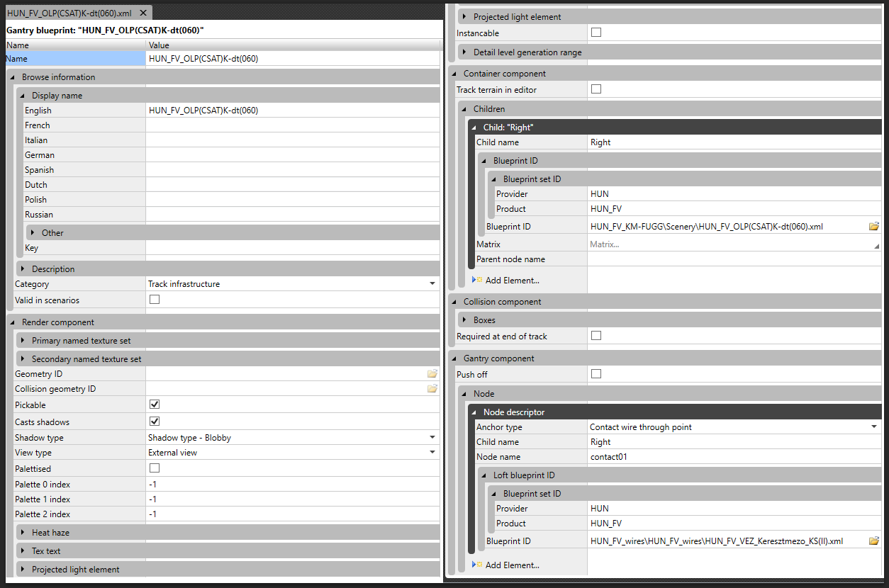
Task: Uncheck the Pickable checkbox
Action: point(155,405)
